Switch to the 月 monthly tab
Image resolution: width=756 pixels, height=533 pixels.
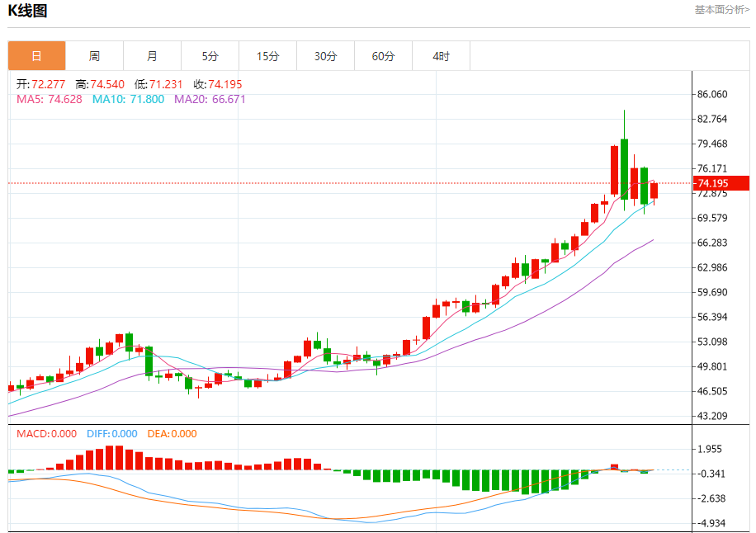coord(153,56)
